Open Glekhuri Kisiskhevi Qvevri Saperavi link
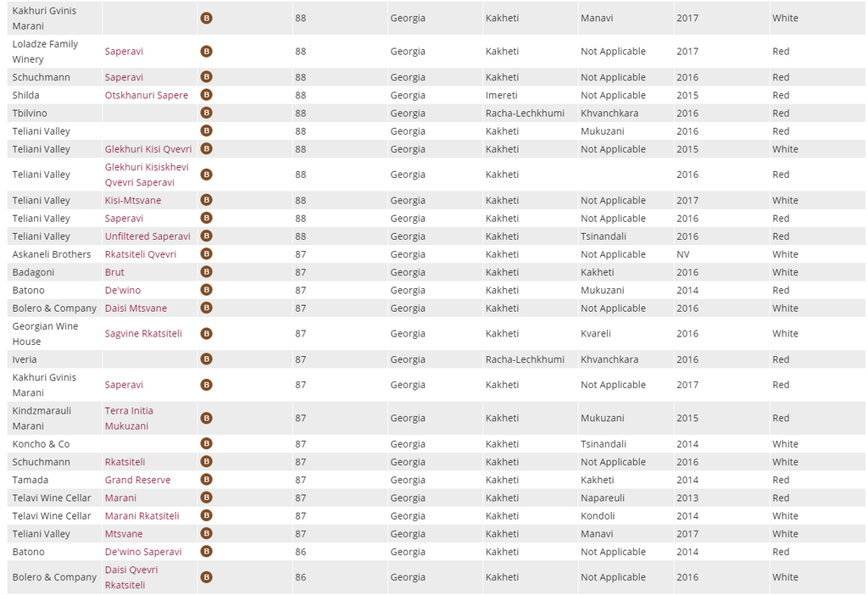Screen dimensions: 868x595 147,175
